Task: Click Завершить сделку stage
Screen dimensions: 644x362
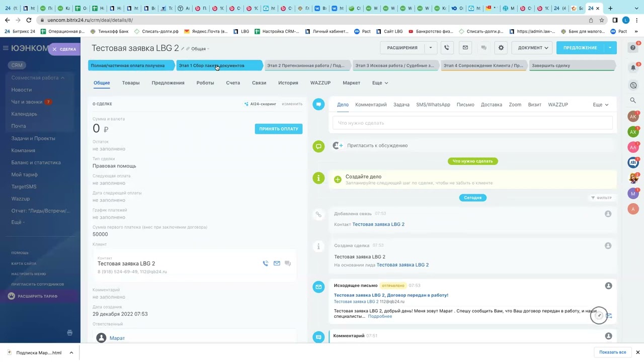Action: (573, 65)
